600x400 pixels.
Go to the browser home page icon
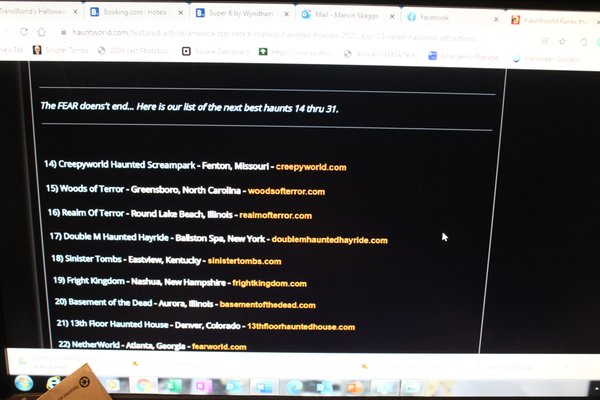[x=41, y=32]
